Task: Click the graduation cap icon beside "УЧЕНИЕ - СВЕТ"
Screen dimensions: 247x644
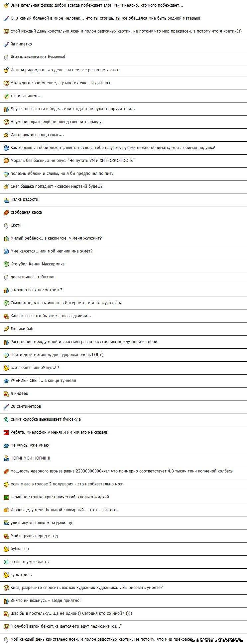Action: tap(6, 381)
